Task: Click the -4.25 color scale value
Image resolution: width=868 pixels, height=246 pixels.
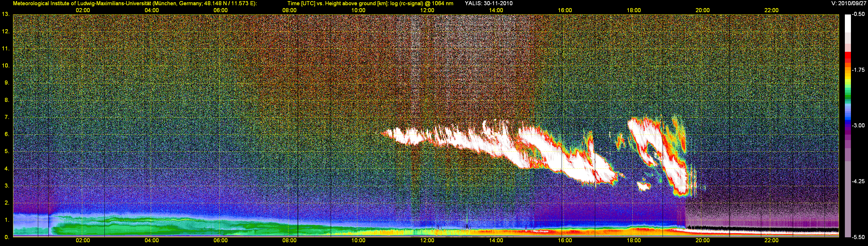Action: point(858,181)
